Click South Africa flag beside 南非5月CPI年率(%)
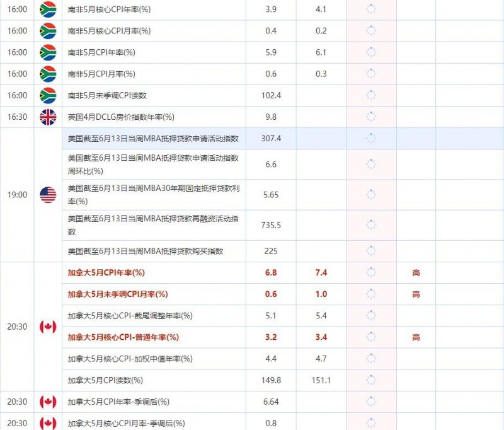The height and width of the screenshot is (430, 504). [48, 52]
